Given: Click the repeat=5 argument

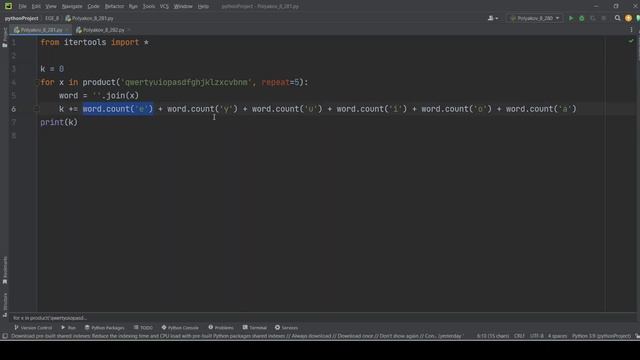Looking at the screenshot, I should click(281, 82).
